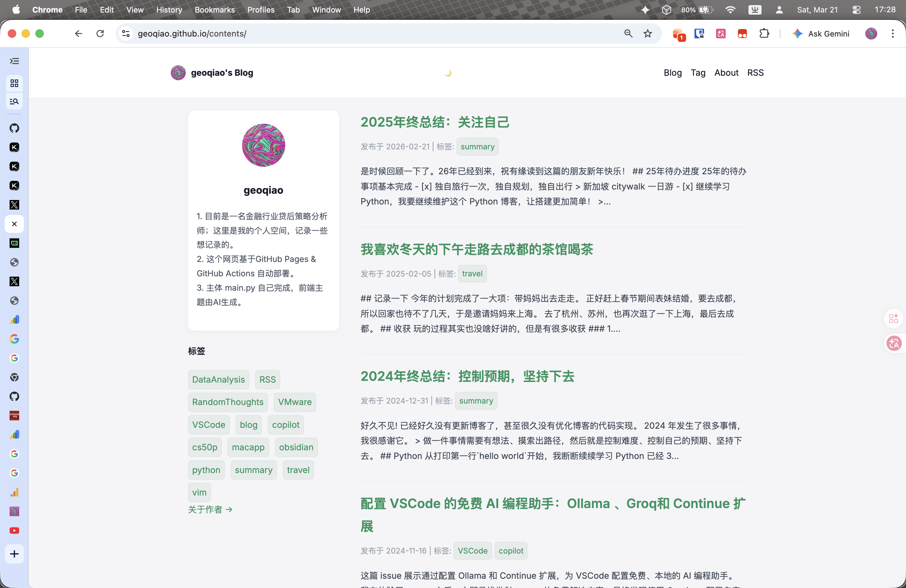Open the post "我喜欢冬天的下午走路去成都的茶馆喝茶"
This screenshot has height=588, width=906.
(477, 249)
